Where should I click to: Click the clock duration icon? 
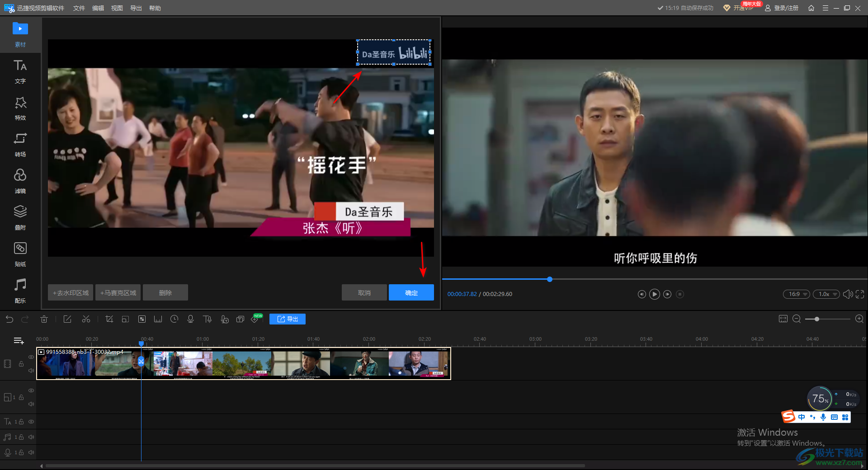(x=174, y=319)
